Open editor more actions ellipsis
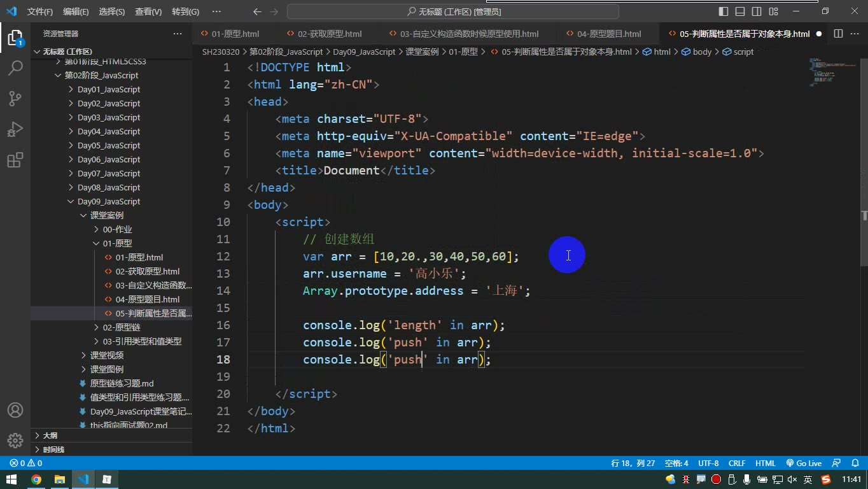The width and height of the screenshot is (868, 489). coord(855,34)
